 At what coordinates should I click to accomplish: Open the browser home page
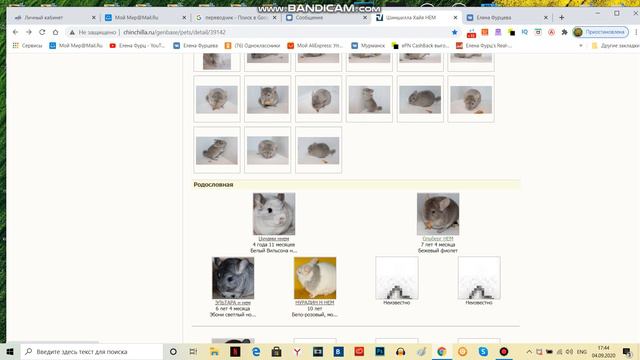pos(56,32)
